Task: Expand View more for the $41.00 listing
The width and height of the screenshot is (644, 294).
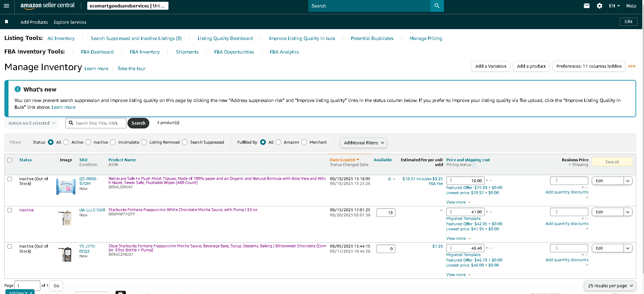Action: click(x=458, y=238)
